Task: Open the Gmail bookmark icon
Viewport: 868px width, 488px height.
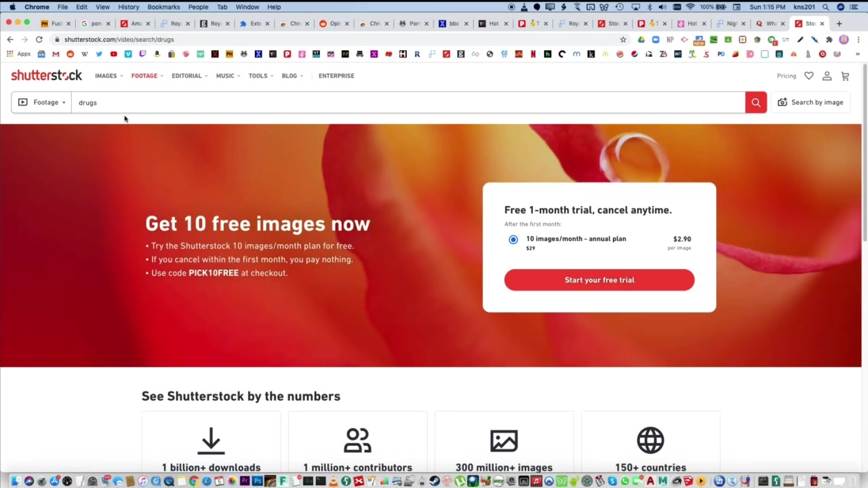Action: 56,54
